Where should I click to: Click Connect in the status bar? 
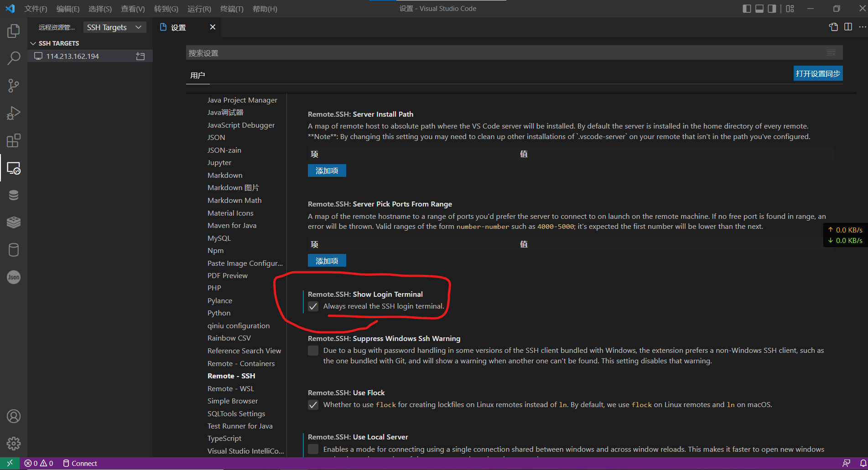tap(80, 463)
